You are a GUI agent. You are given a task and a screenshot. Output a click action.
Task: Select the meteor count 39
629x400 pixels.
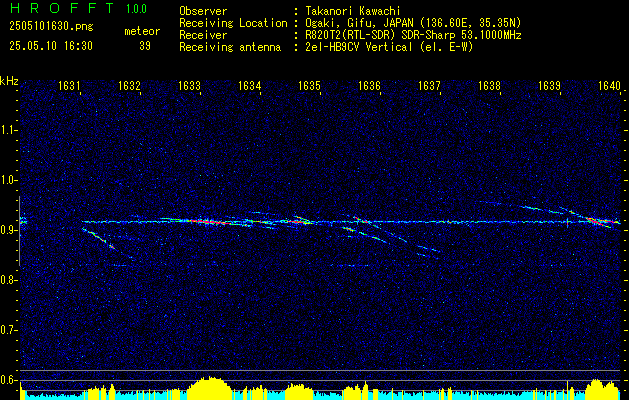click(x=145, y=46)
